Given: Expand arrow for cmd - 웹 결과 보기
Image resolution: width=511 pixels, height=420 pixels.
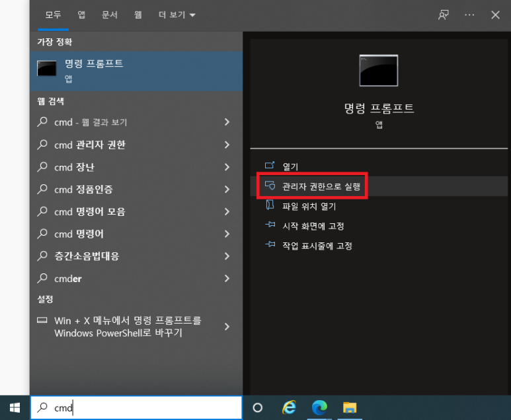Looking at the screenshot, I should click(227, 122).
